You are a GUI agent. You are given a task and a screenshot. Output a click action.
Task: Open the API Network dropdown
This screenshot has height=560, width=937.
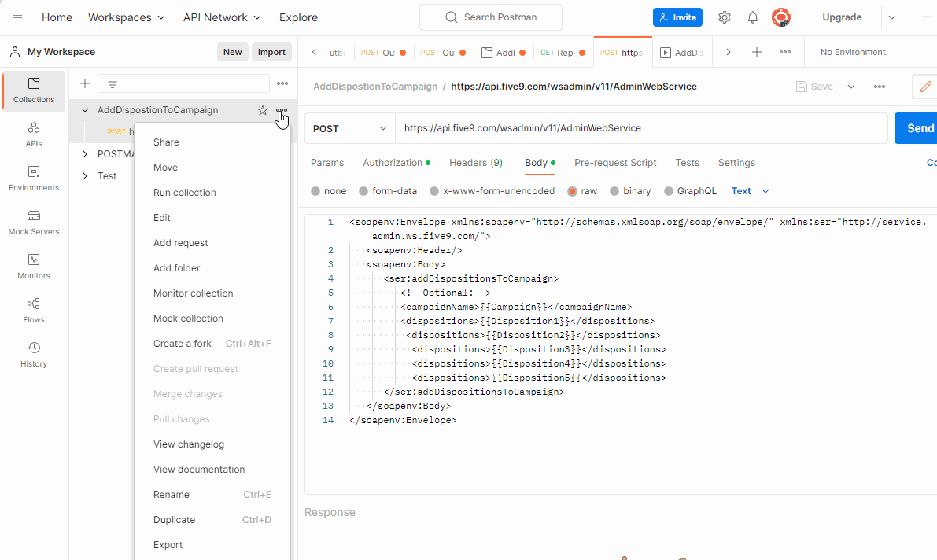tap(223, 17)
